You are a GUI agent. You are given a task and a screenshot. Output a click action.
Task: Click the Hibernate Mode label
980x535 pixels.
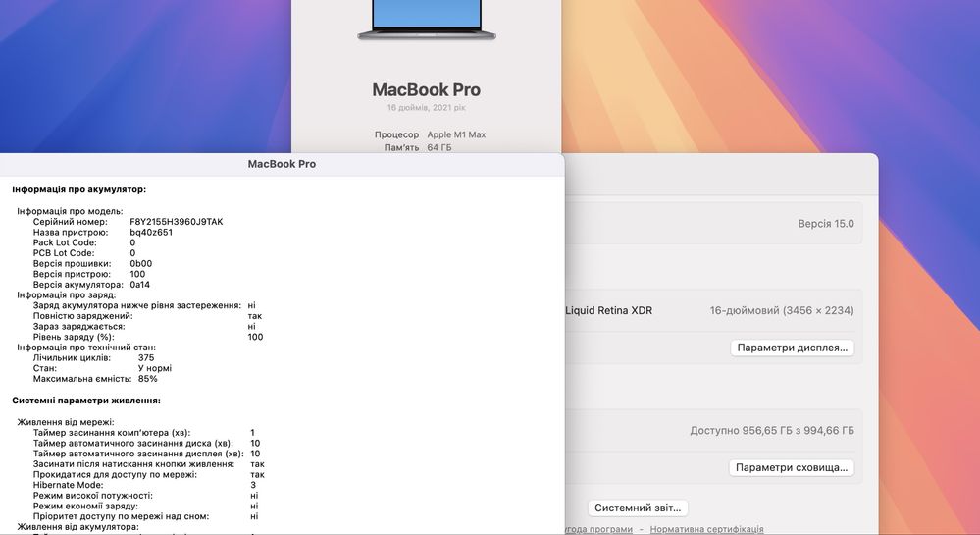[x=68, y=485]
